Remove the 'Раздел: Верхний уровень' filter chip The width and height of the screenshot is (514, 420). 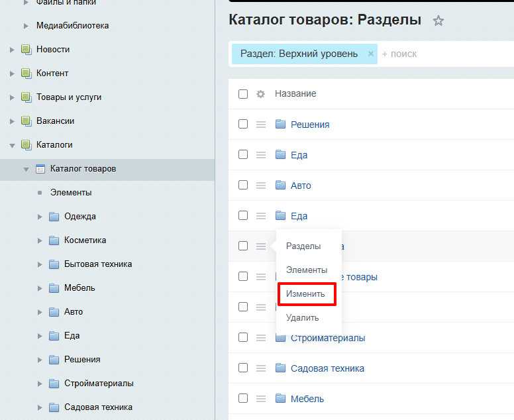click(371, 54)
